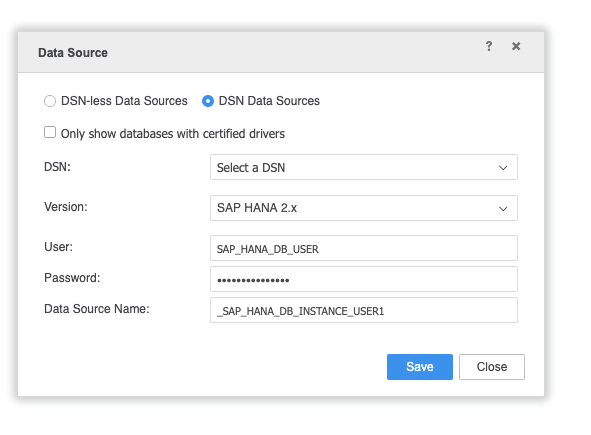The image size is (591, 435).
Task: Open the SAP HANA 2.x version dropdown
Action: pyautogui.click(x=364, y=208)
